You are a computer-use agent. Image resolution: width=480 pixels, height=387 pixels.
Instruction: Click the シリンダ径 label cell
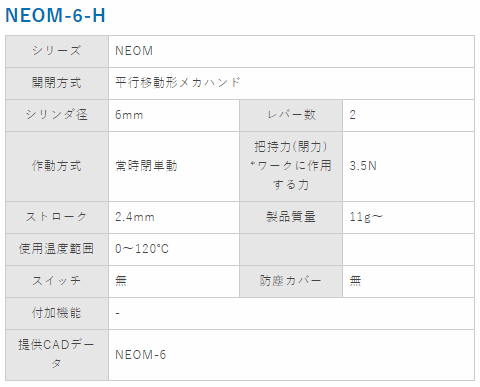pos(57,115)
